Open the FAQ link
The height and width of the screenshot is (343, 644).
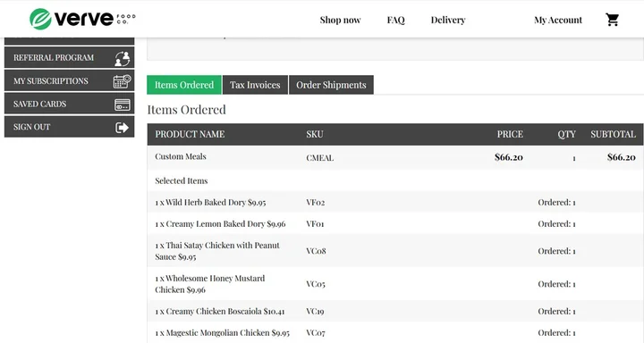tap(396, 20)
